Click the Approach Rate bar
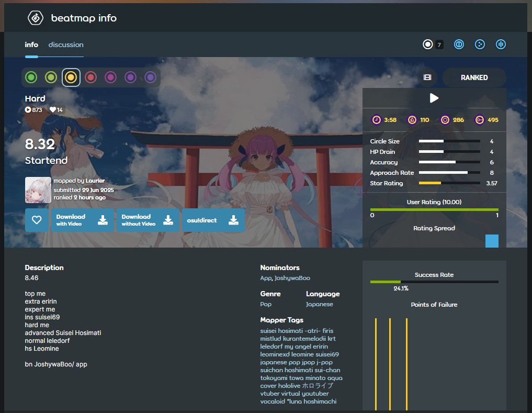Screen dimensions: 532x413 pyautogui.click(x=449, y=173)
